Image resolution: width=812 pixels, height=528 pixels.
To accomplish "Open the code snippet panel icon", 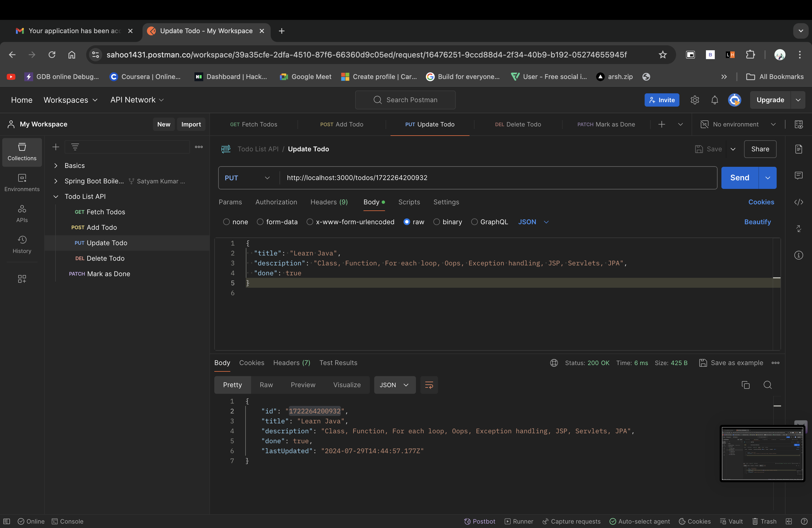I will pos(798,202).
